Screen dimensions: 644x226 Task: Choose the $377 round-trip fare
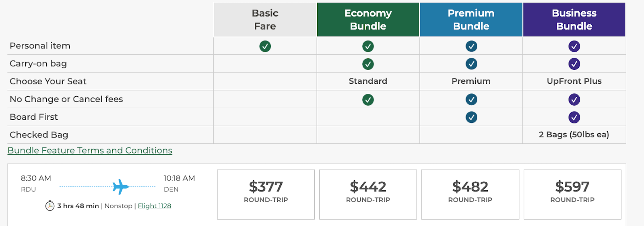(266, 194)
